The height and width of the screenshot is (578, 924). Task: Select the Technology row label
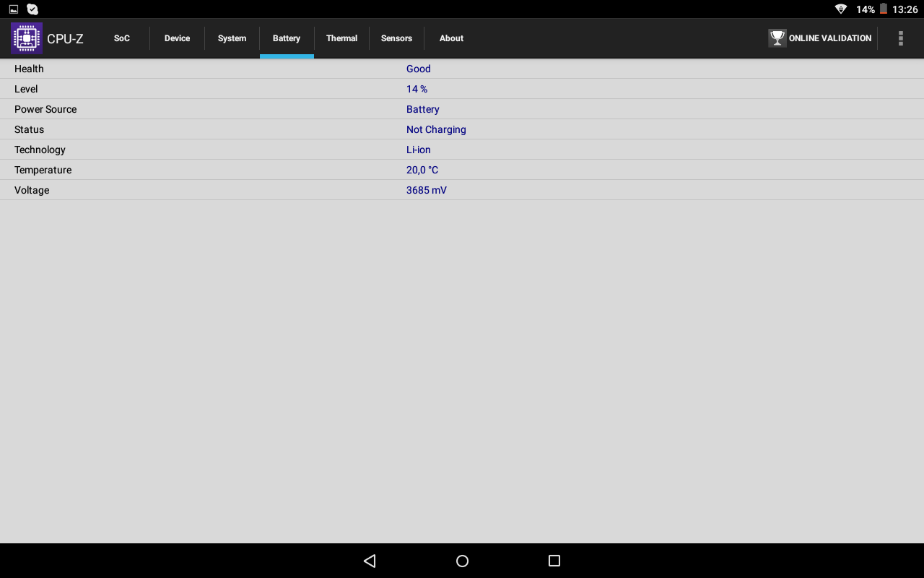coord(40,150)
